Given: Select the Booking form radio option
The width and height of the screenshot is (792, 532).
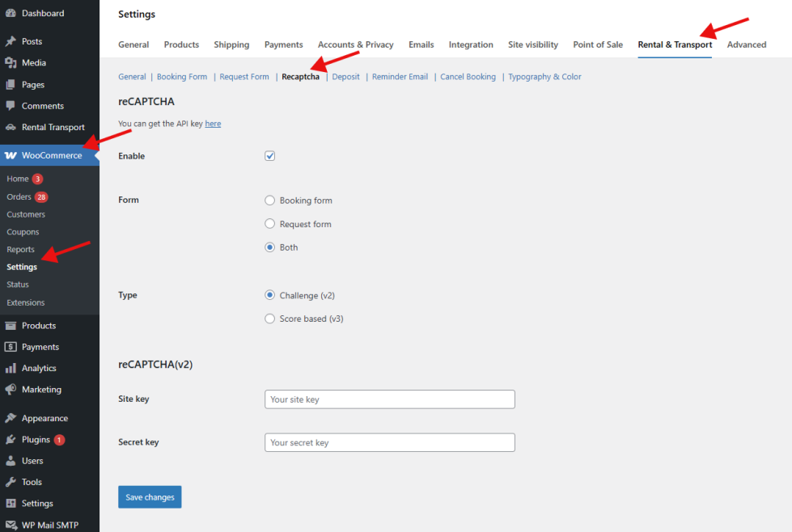Looking at the screenshot, I should pos(270,201).
